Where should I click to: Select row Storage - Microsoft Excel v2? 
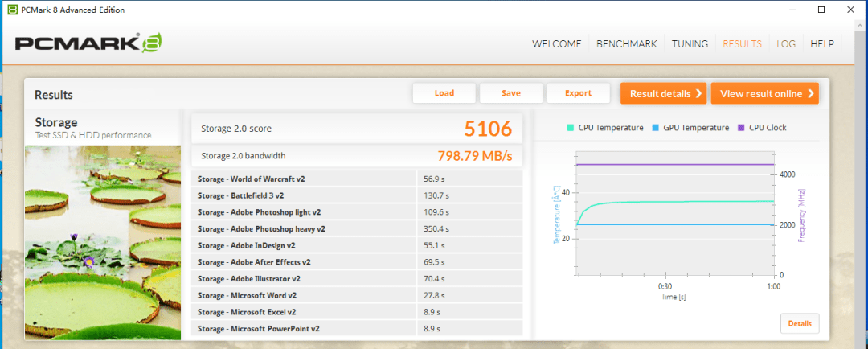357,311
